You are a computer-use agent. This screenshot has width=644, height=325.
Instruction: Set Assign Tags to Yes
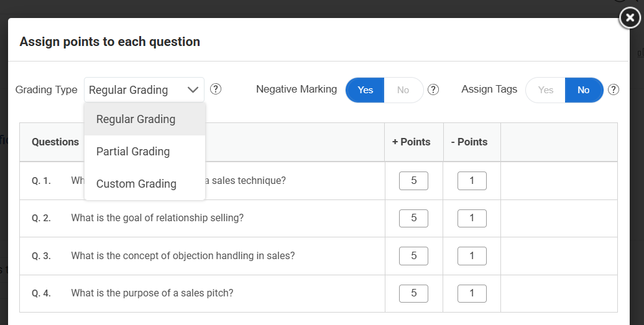pos(545,90)
